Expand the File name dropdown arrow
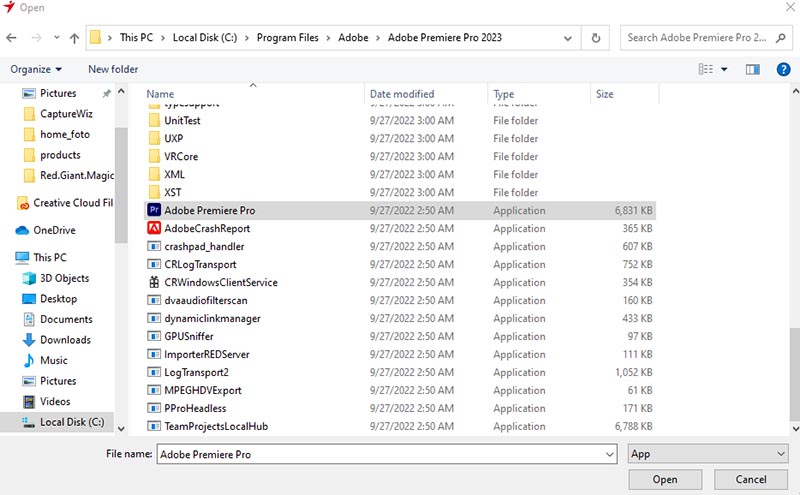Viewport: 800px width, 495px height. tap(610, 454)
